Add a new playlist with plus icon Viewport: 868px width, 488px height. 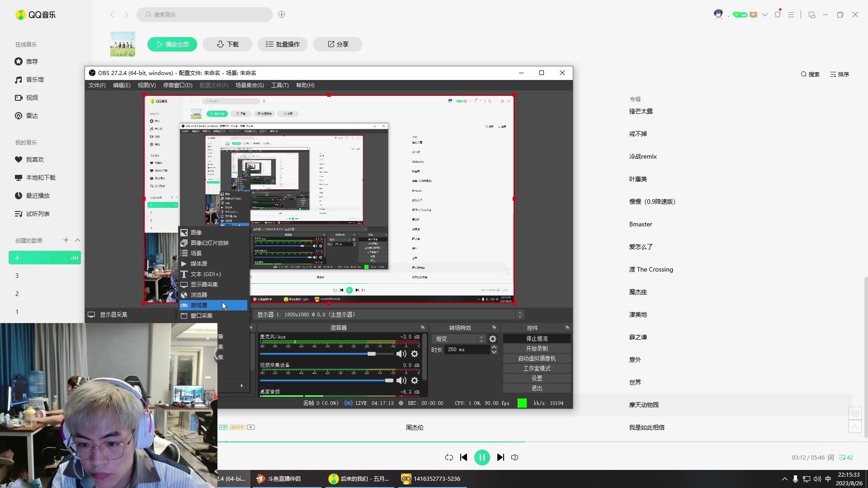pos(66,240)
